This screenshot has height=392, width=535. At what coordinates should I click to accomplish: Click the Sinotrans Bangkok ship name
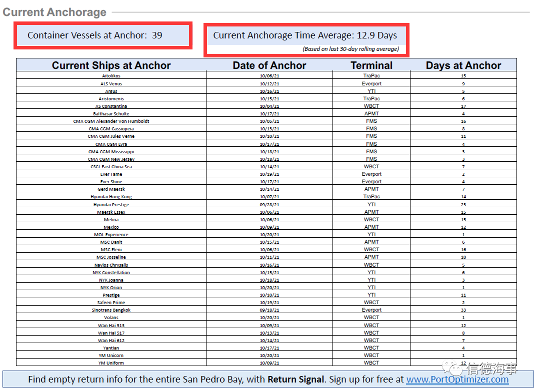point(111,310)
